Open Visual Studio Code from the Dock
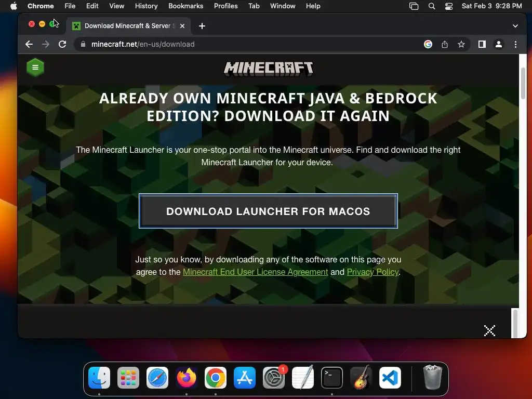 (390, 378)
